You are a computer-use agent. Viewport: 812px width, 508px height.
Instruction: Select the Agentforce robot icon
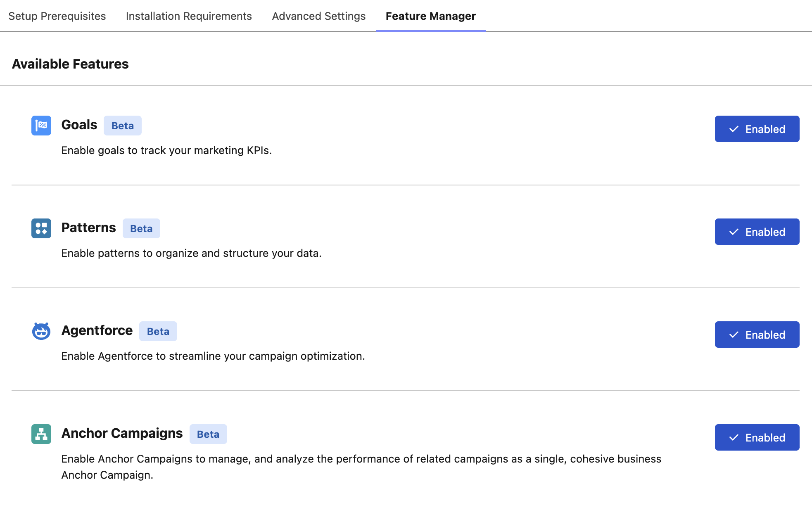41,331
